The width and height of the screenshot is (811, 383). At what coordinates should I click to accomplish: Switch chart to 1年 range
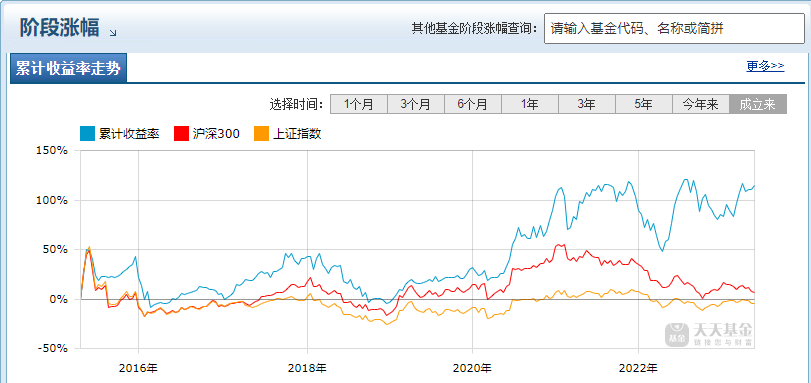pyautogui.click(x=530, y=104)
